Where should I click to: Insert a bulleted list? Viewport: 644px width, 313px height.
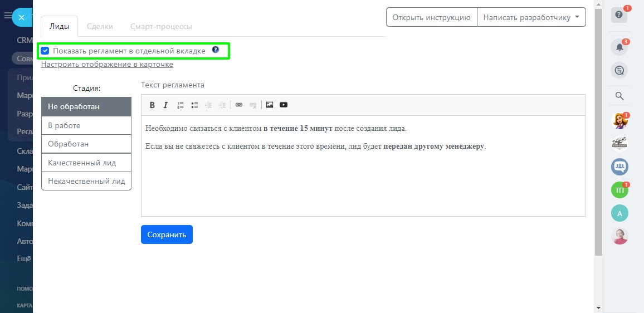tap(194, 105)
